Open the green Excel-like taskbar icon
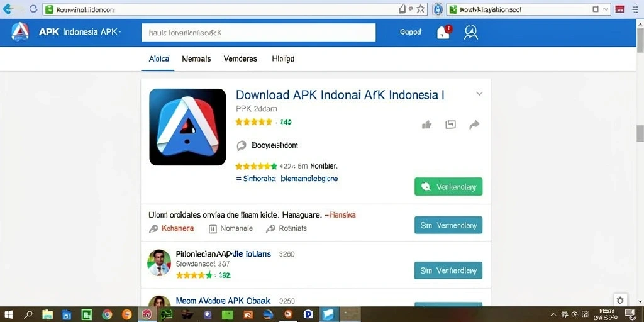Screen dimensions: 644x322 click(87, 314)
